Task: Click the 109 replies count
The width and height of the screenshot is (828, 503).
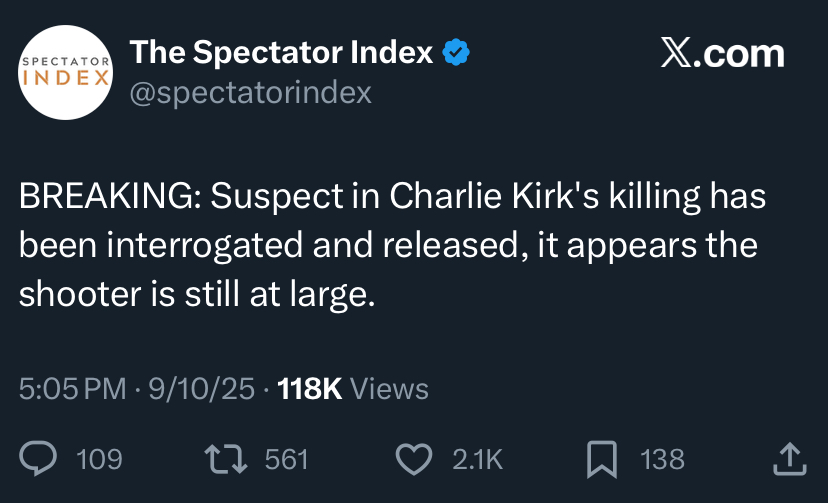Action: click(x=99, y=459)
